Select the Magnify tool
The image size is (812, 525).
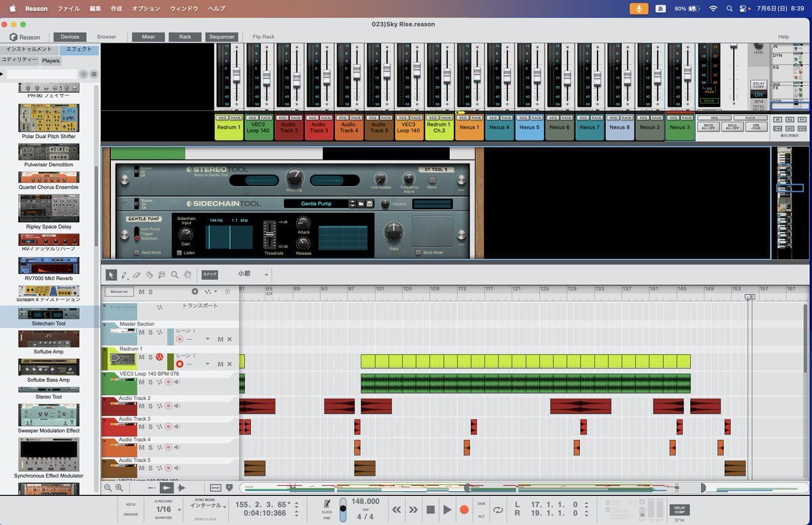pos(175,275)
